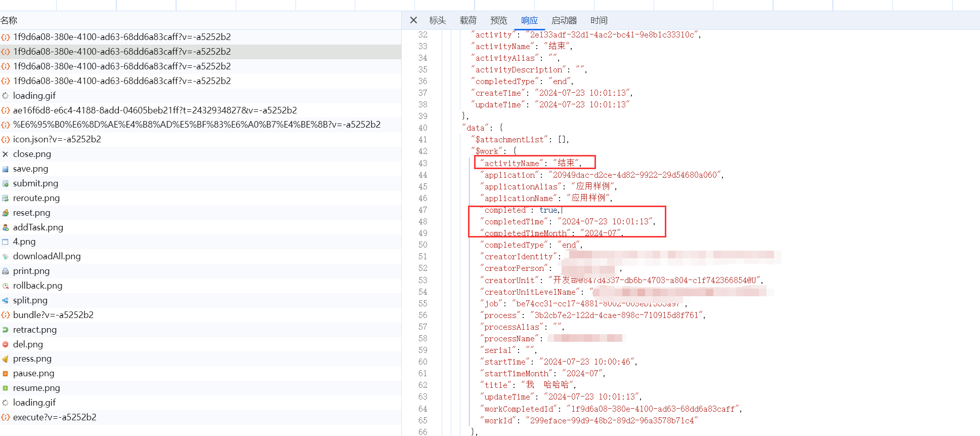Click the "createTime" line 37
Viewport: 980px width, 436px height.
(x=551, y=93)
